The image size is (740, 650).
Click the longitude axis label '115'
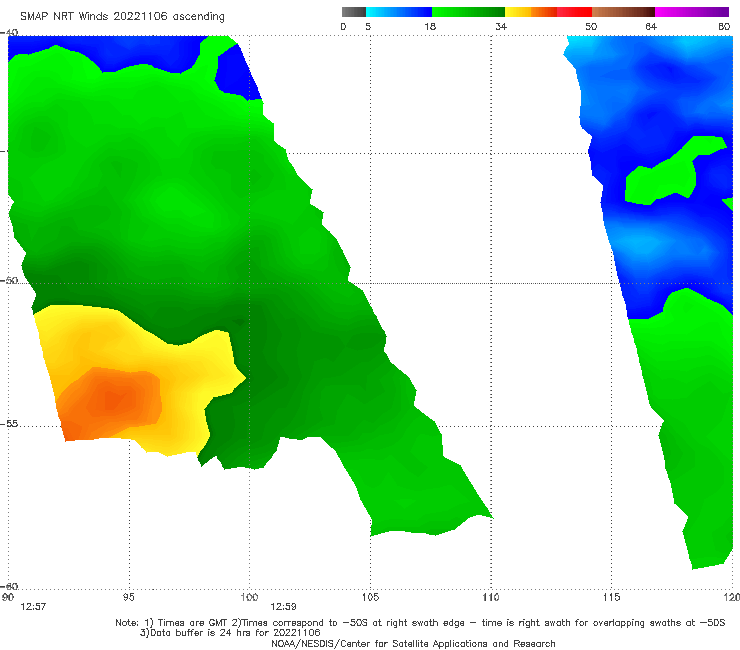pyautogui.click(x=612, y=597)
